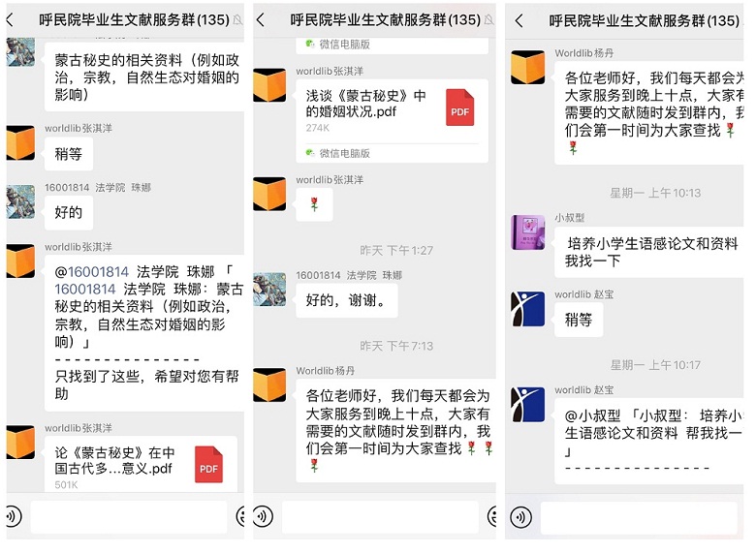Tap 小叔型 user avatar
The image size is (756, 553).
coord(528,232)
